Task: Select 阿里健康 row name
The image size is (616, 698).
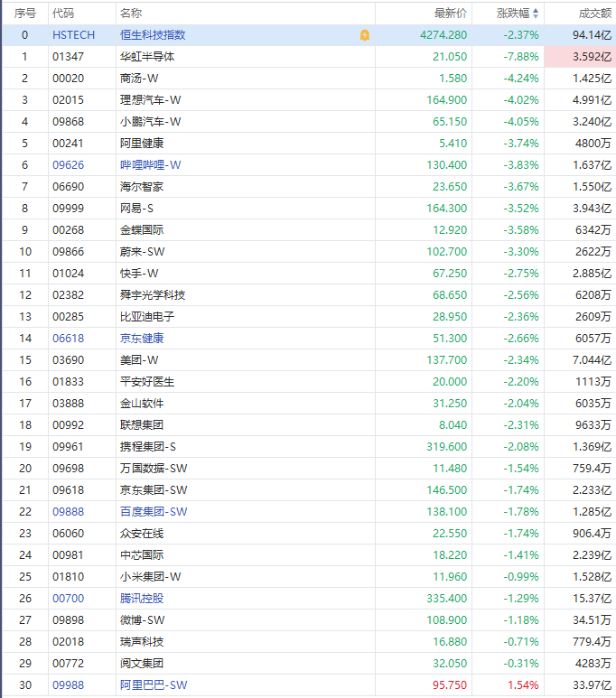Action: (142, 144)
